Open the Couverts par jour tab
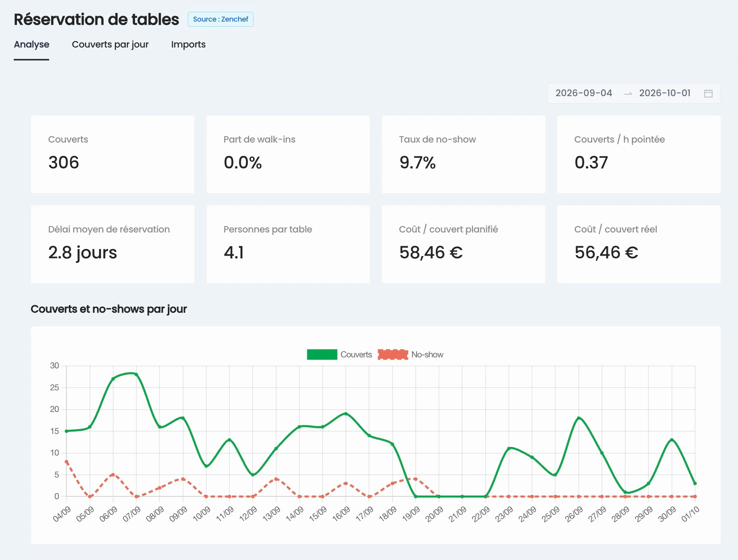This screenshot has width=738, height=560. pos(110,44)
